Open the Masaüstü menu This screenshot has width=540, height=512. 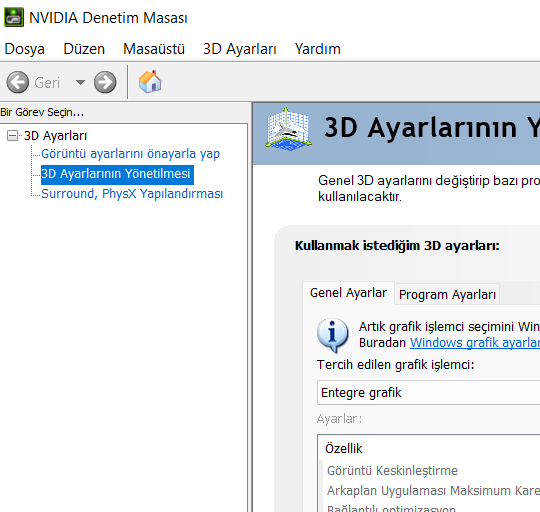[x=154, y=49]
